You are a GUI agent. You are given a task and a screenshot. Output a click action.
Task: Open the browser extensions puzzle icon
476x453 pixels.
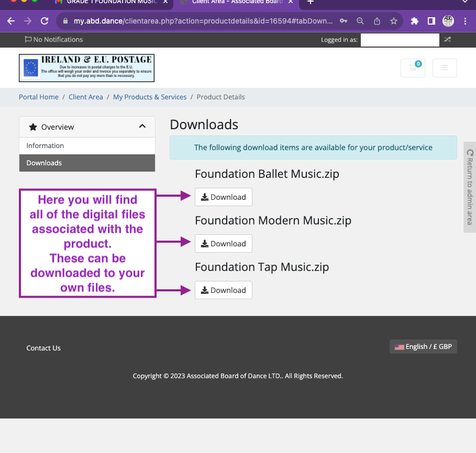[415, 21]
